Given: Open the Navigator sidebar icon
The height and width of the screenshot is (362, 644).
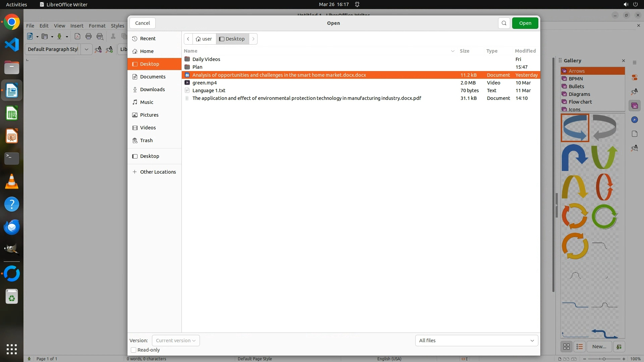Looking at the screenshot, I should pyautogui.click(x=634, y=120).
